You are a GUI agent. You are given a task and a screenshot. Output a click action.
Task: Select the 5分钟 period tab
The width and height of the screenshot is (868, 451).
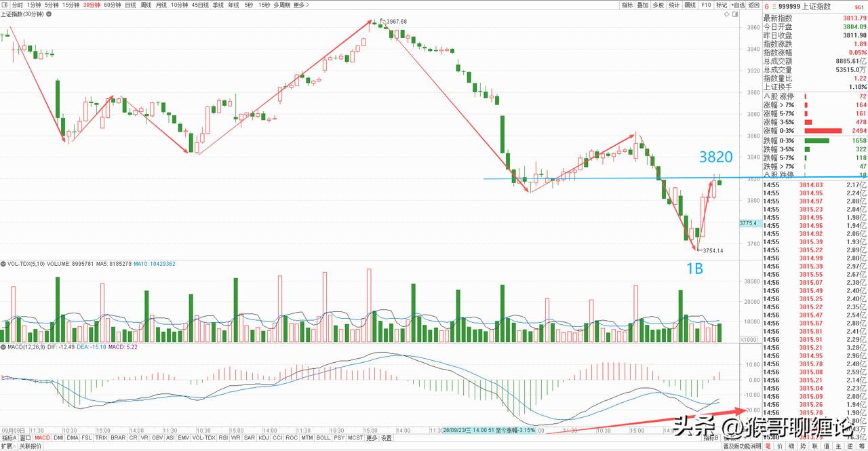point(52,5)
